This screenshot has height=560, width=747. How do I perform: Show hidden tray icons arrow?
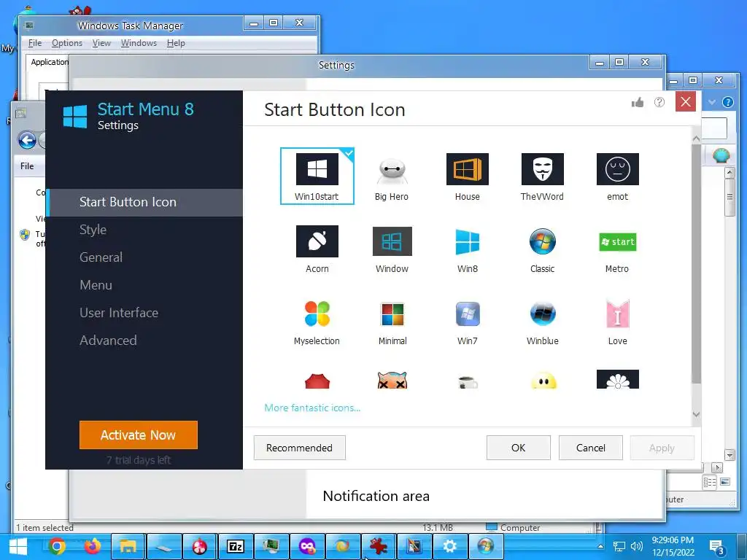pos(601,546)
